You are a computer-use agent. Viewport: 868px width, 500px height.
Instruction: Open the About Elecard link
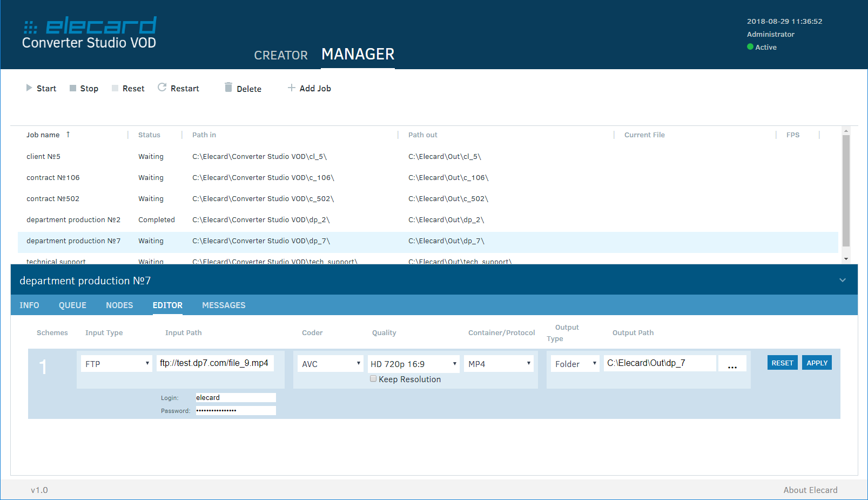click(x=810, y=490)
